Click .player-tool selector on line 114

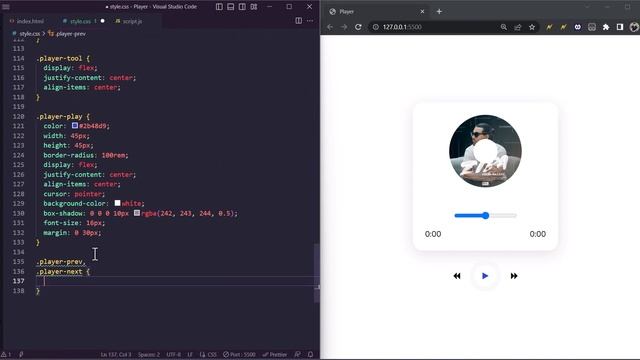pos(59,58)
